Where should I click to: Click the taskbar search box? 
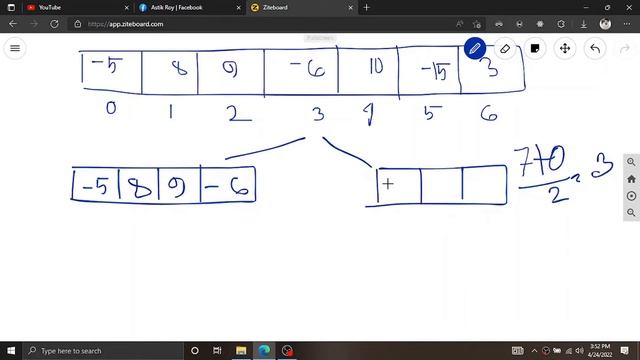click(103, 351)
